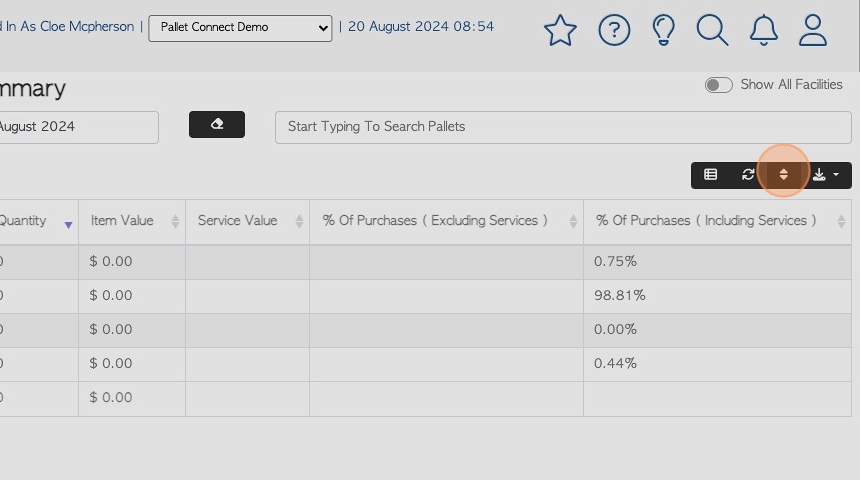Toggle Show All Facilities switch

pos(718,85)
